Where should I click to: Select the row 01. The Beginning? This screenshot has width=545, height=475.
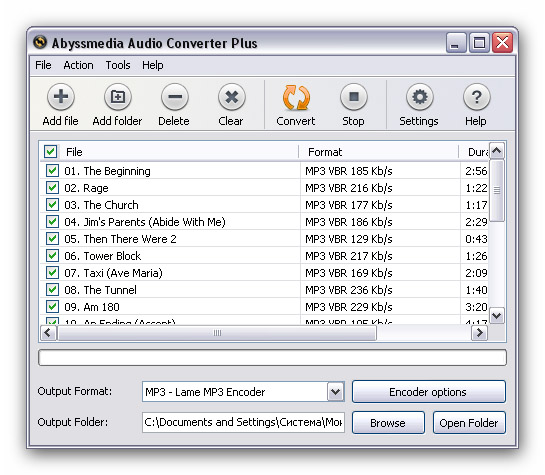click(x=264, y=171)
